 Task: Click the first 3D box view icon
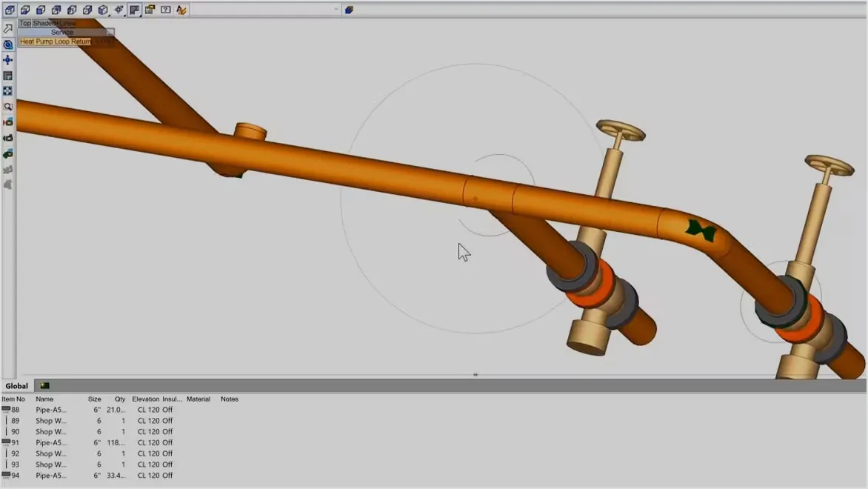pos(10,10)
